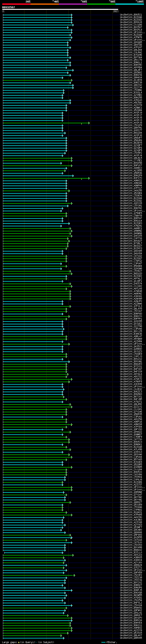Image resolution: width=146 pixels, height=644 pixels.
Task: Open hit UniRef100_A7PW78
Action: (131, 37)
